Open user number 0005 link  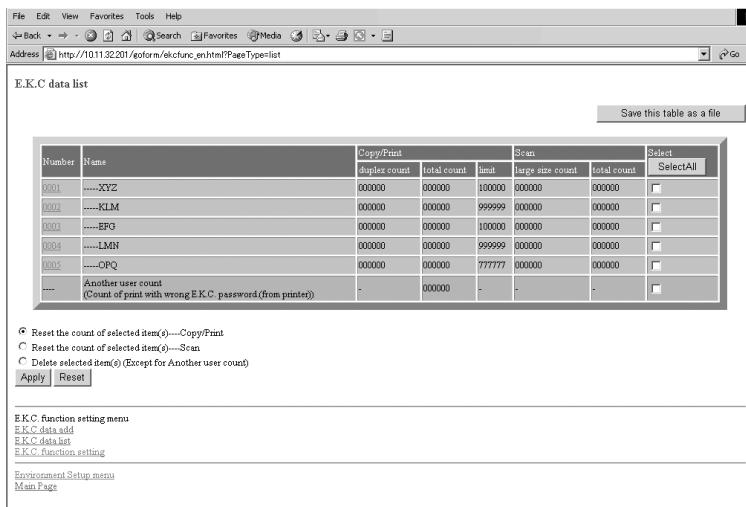pos(51,265)
